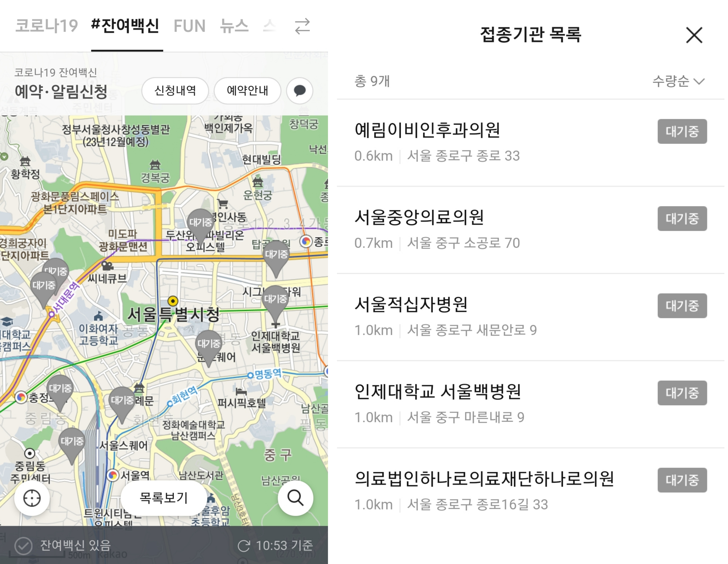
Task: Tap 대기중 badge for 서울적십자병원
Action: [682, 306]
